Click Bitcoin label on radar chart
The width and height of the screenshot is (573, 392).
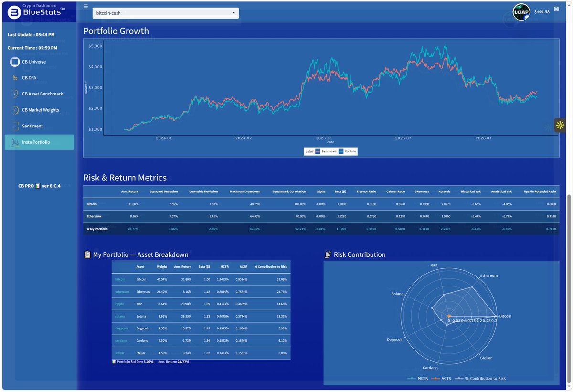pyautogui.click(x=505, y=316)
